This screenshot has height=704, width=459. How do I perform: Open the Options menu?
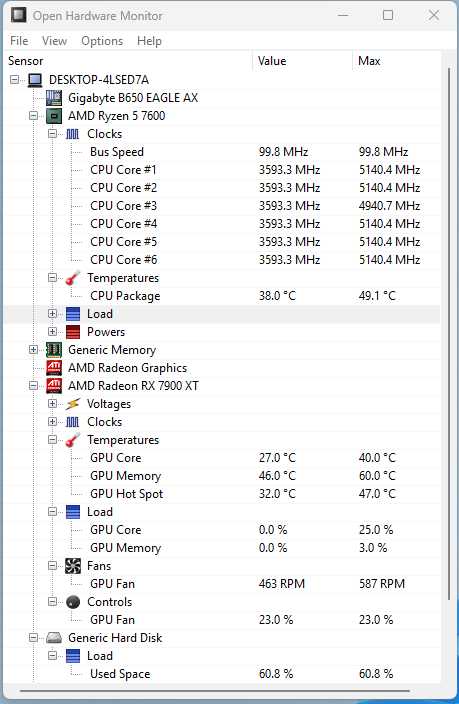(102, 41)
